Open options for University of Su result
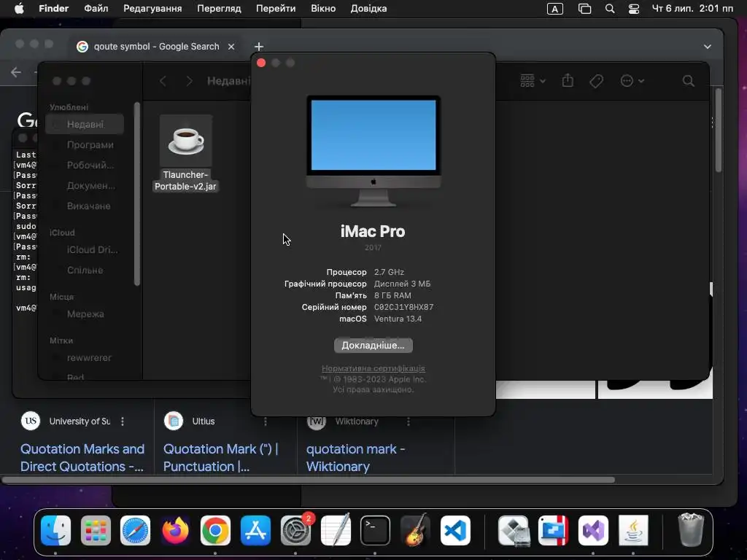The height and width of the screenshot is (560, 747). (x=123, y=421)
